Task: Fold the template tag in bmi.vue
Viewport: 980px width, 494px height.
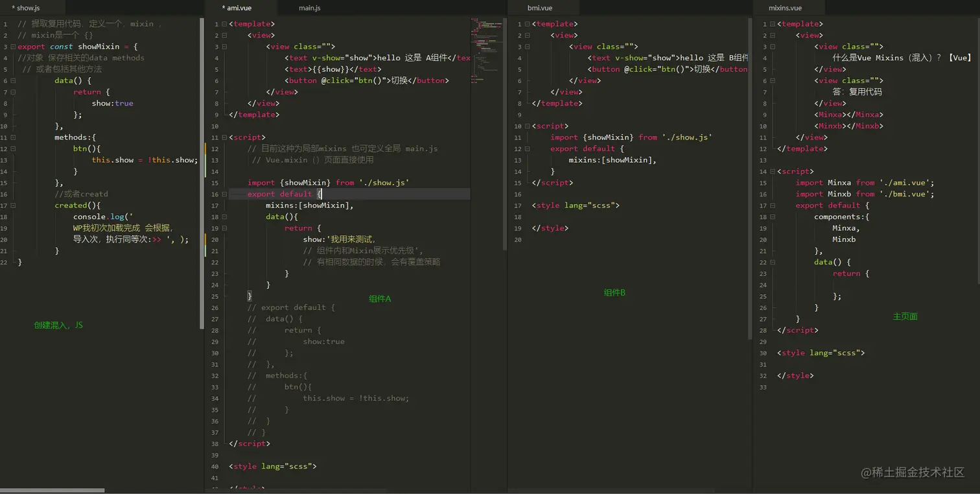Action: click(528, 24)
